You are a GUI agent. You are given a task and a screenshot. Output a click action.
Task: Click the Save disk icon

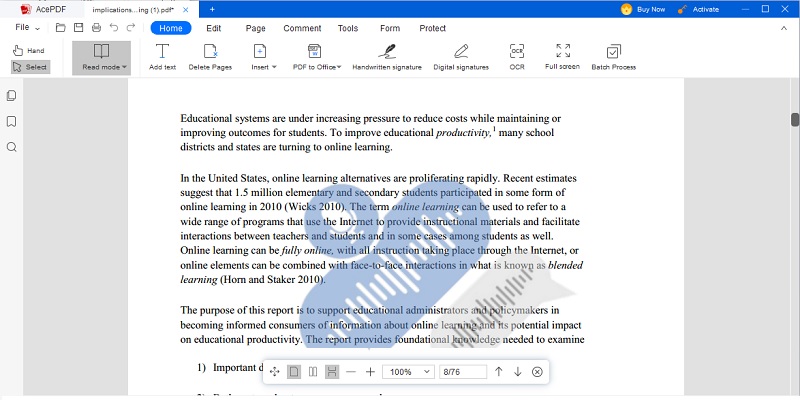[x=79, y=28]
